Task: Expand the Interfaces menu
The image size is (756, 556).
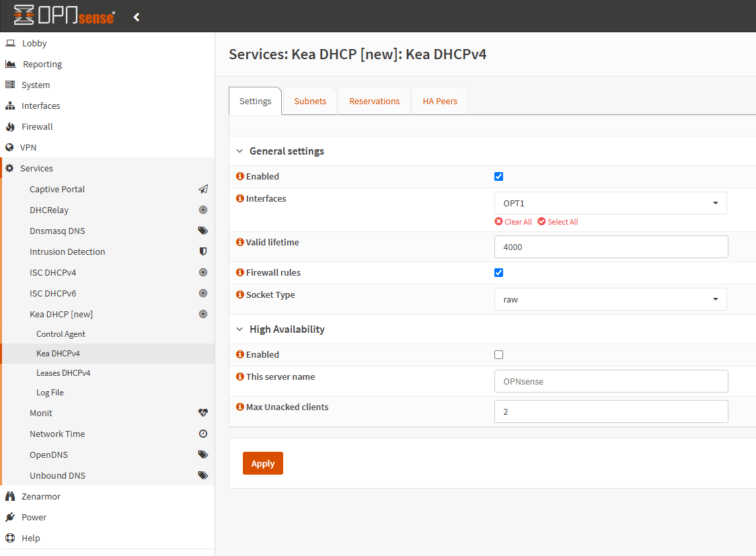Action: 107,106
